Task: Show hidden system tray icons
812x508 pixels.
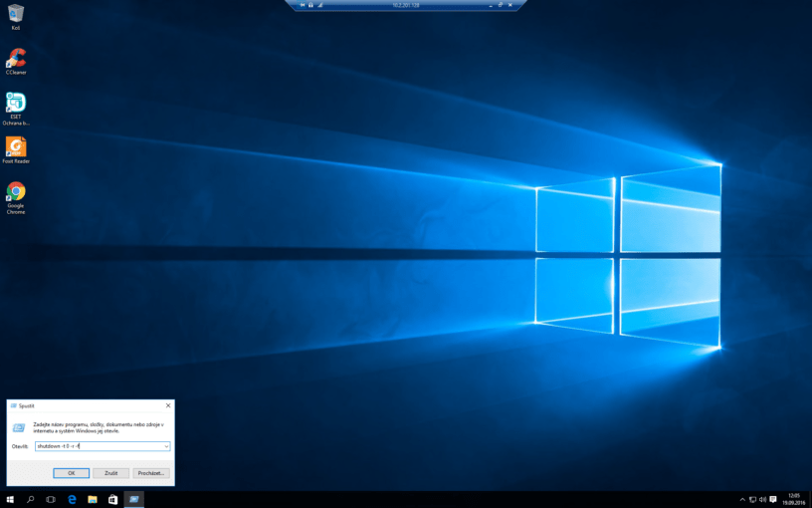Action: (742, 500)
